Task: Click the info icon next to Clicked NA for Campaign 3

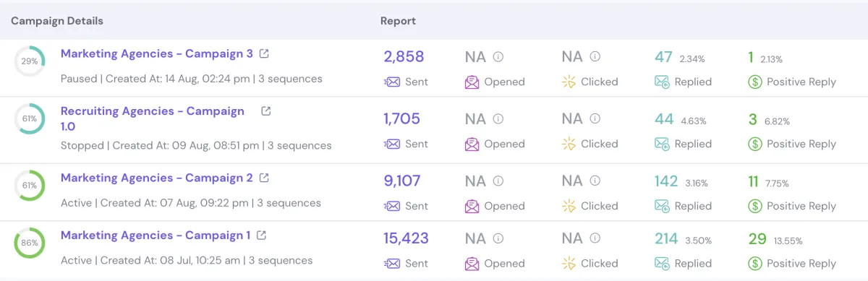Action: click(x=595, y=57)
